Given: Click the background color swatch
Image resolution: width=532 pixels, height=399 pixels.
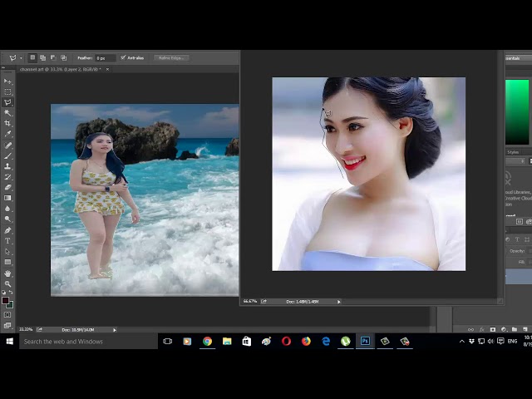Looking at the screenshot, I should (x=11, y=306).
